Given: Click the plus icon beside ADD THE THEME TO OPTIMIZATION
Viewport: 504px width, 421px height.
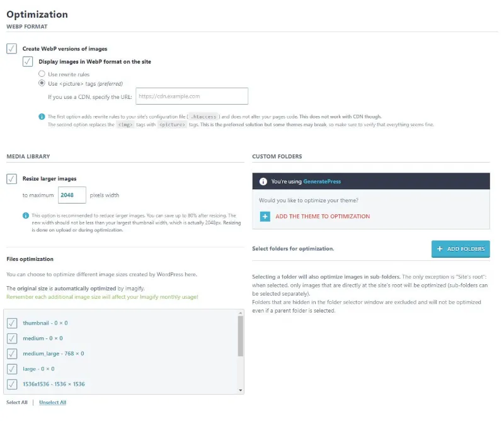Looking at the screenshot, I should tap(264, 216).
